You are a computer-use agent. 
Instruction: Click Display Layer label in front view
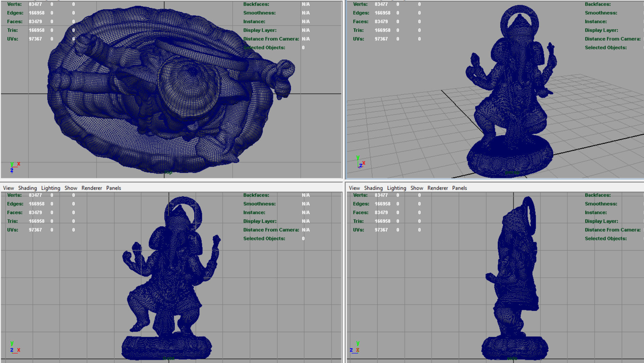point(260,221)
